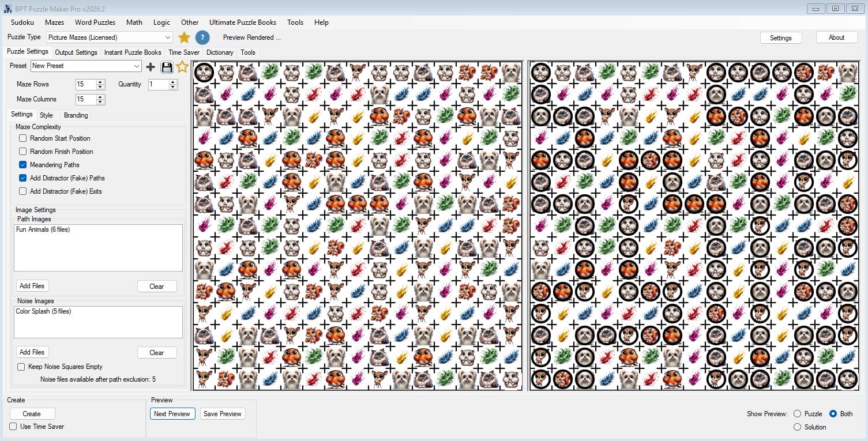This screenshot has height=441, width=868.
Task: Add new preset with plus icon
Action: [151, 67]
